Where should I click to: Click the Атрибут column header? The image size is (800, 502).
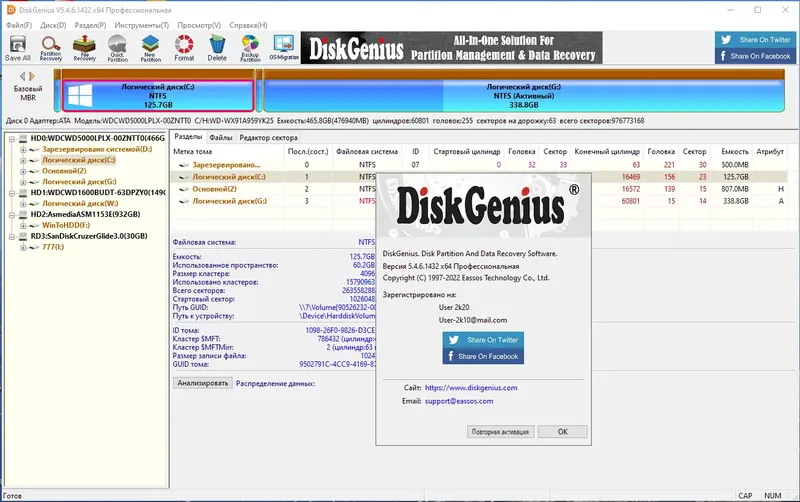point(770,152)
